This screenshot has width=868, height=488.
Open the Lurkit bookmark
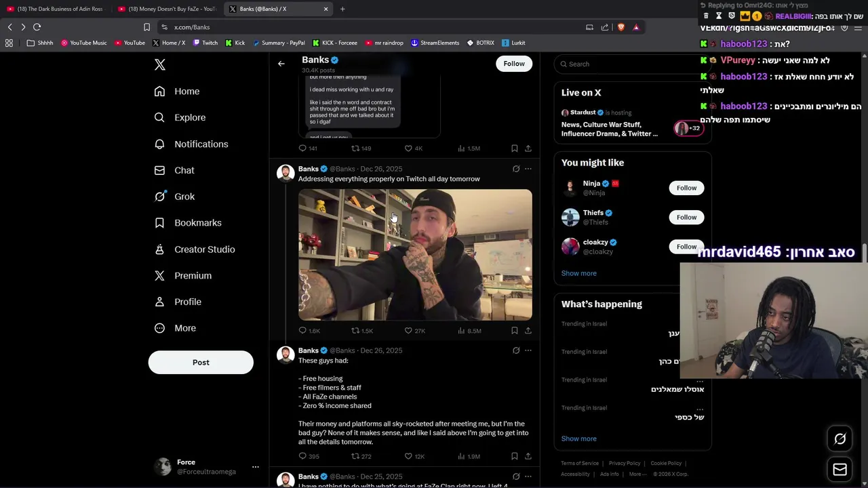513,43
